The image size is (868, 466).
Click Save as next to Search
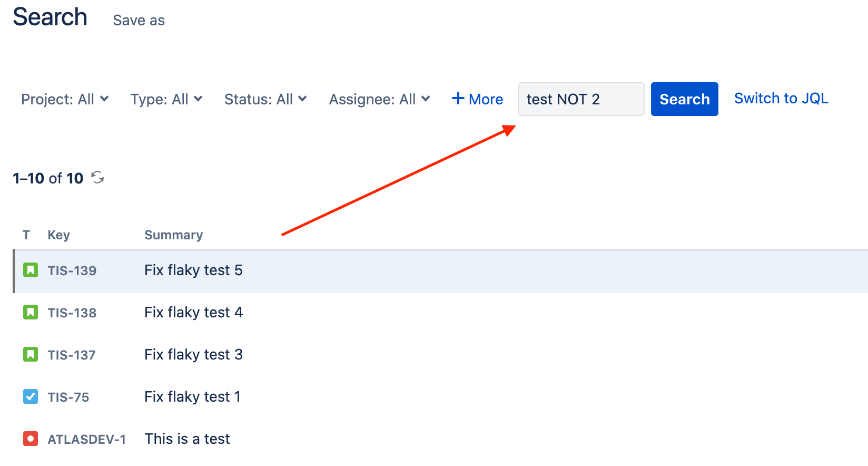[x=139, y=21]
